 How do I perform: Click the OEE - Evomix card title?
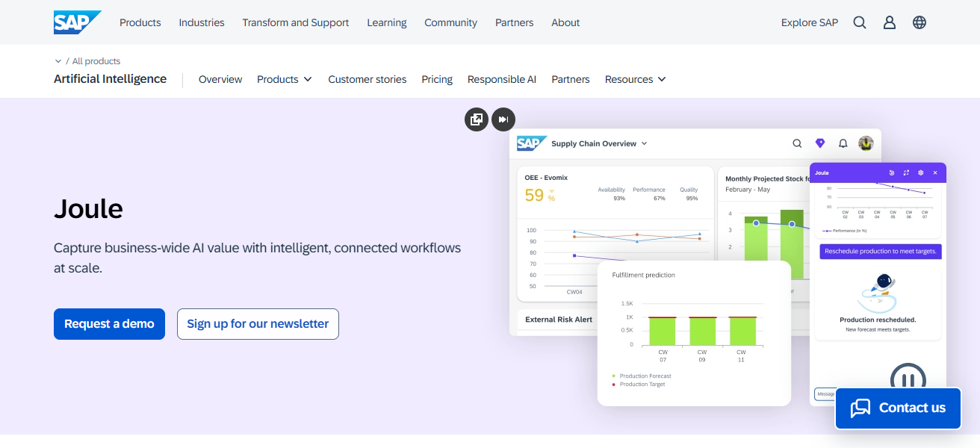[547, 178]
